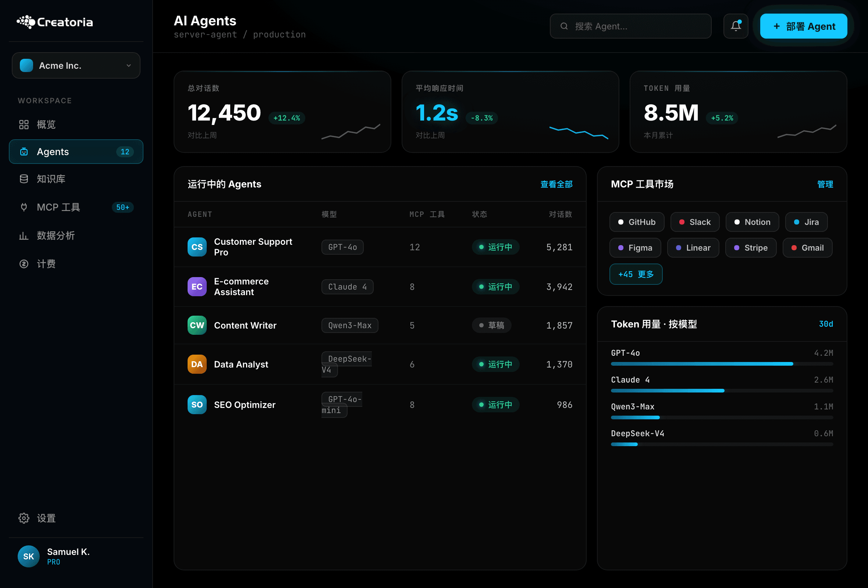The width and height of the screenshot is (868, 588).
Task: Click the SK user avatar
Action: (x=28, y=556)
